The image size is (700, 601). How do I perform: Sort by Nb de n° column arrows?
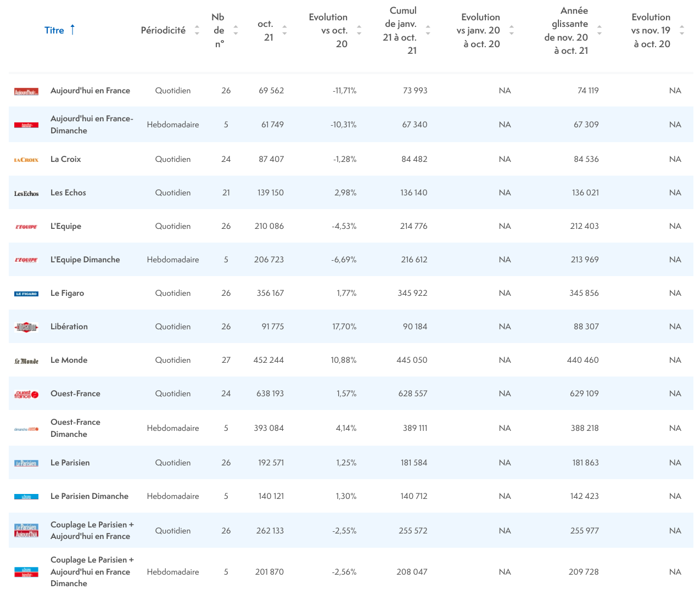(236, 30)
